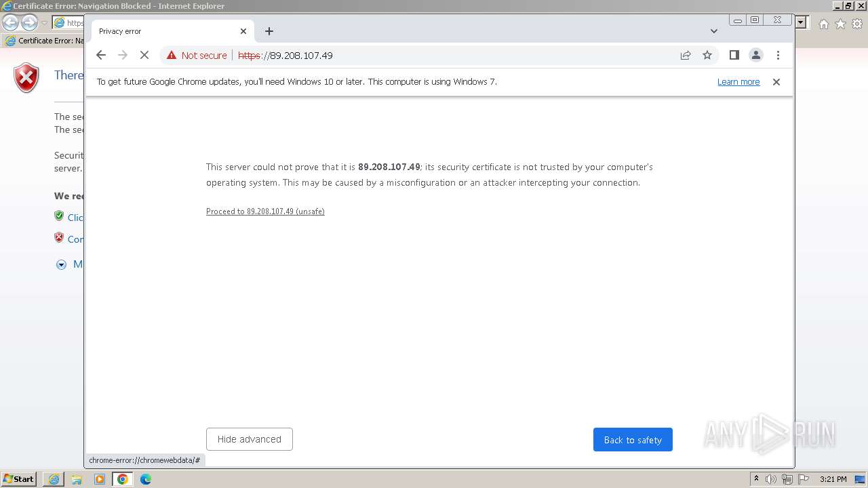868x488 pixels.
Task: Open volume control in system tray
Action: (771, 479)
